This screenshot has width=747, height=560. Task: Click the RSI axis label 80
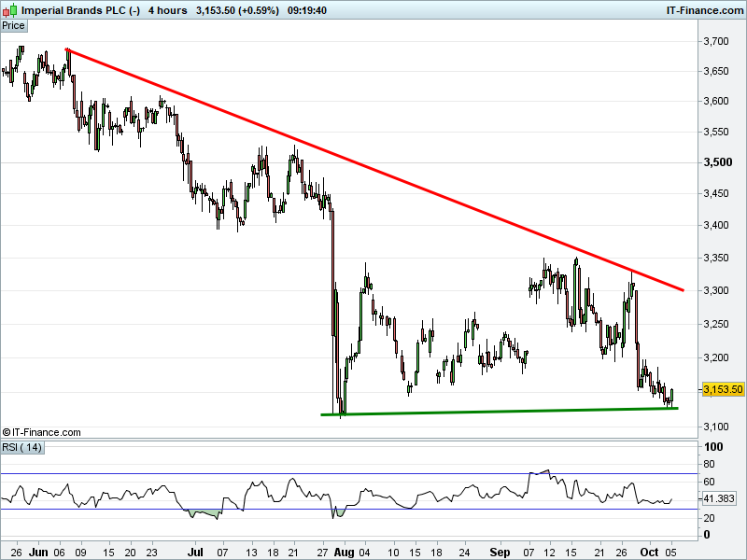coord(709,464)
